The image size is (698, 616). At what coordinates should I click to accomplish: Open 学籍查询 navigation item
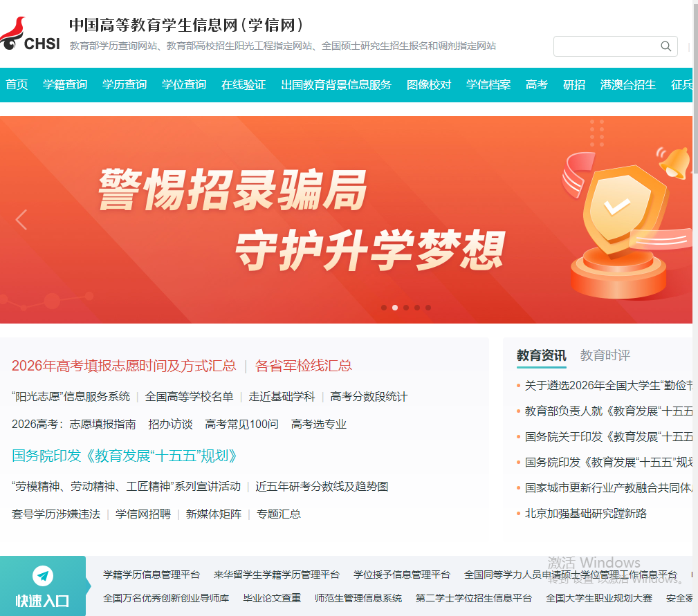tap(65, 84)
